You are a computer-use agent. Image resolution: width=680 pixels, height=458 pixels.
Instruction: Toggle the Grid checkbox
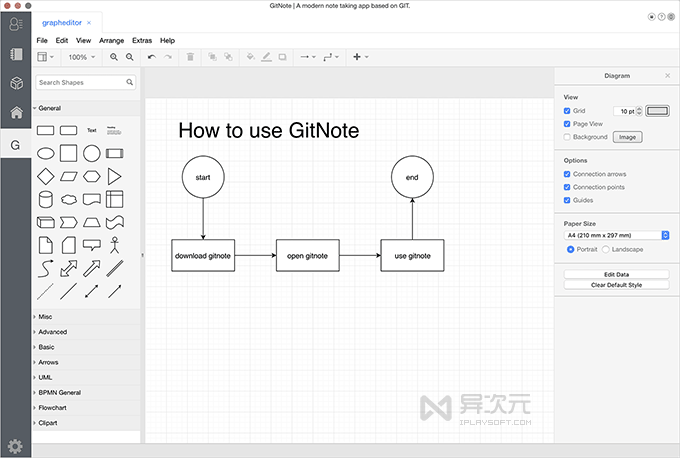coord(567,111)
